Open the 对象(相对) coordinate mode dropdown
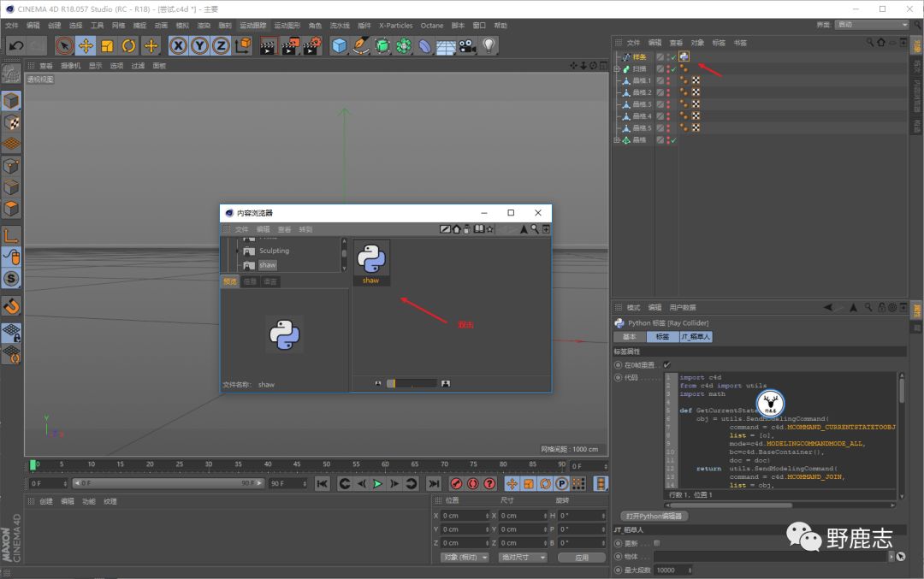The width and height of the screenshot is (924, 579). pos(465,558)
